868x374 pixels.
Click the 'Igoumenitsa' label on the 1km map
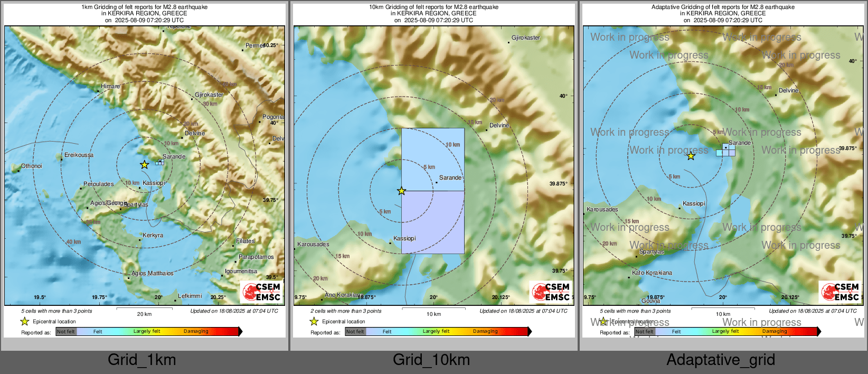[241, 271]
